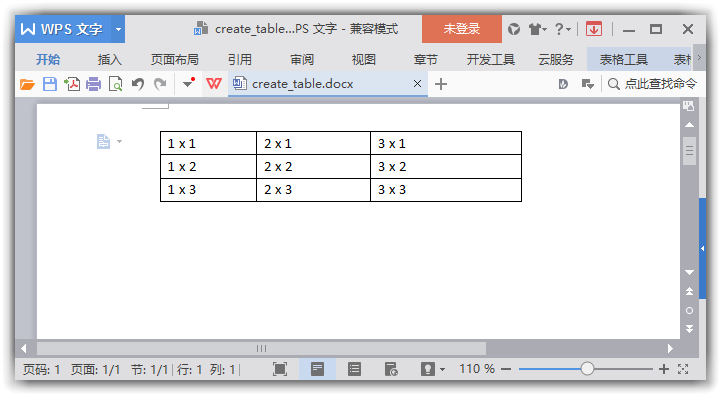The height and width of the screenshot is (395, 721).
Task: Open file using the folder icon
Action: point(27,84)
